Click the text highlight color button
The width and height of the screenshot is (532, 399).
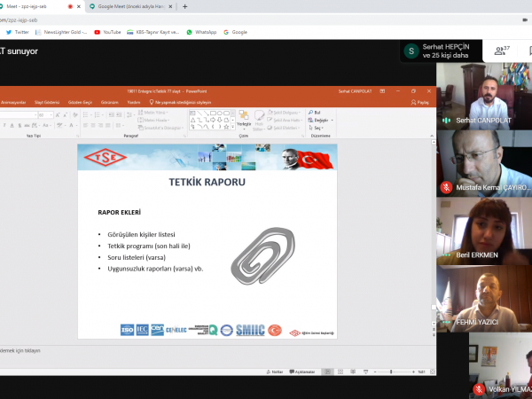(59, 125)
